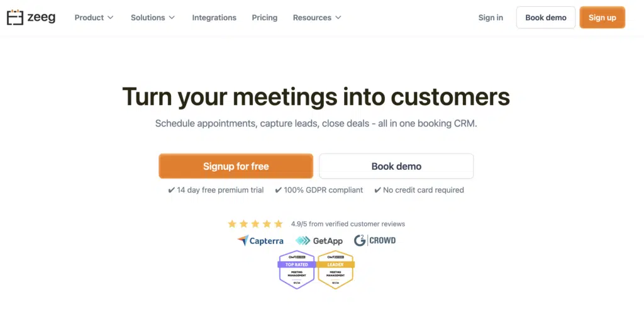Screen dimensions: 644x336
Task: Click the yellow Leader badge
Action: tap(336, 269)
